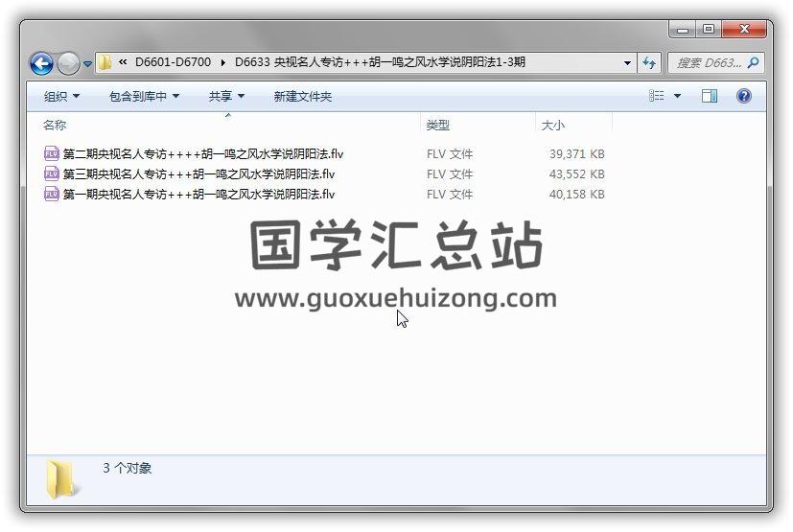Click the change view icon
This screenshot has width=793, height=532.
coord(656,96)
